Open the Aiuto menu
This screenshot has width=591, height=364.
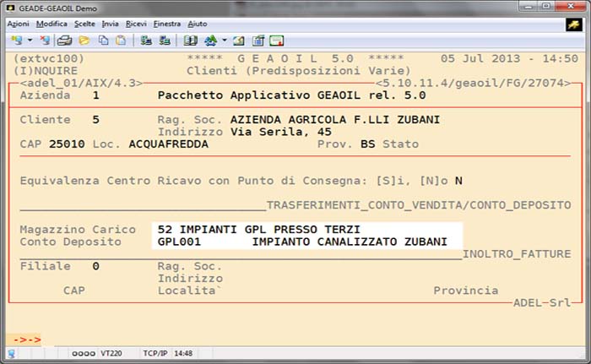coord(198,24)
